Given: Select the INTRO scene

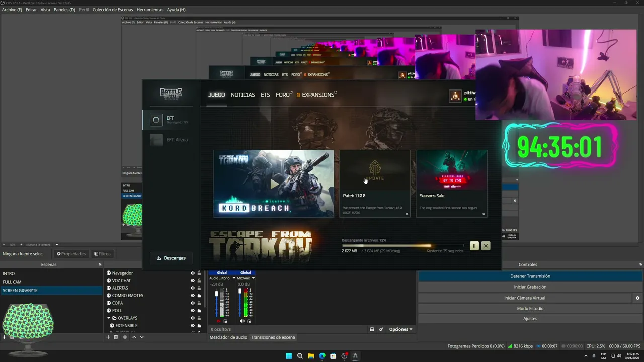Looking at the screenshot, I should tap(51, 274).
